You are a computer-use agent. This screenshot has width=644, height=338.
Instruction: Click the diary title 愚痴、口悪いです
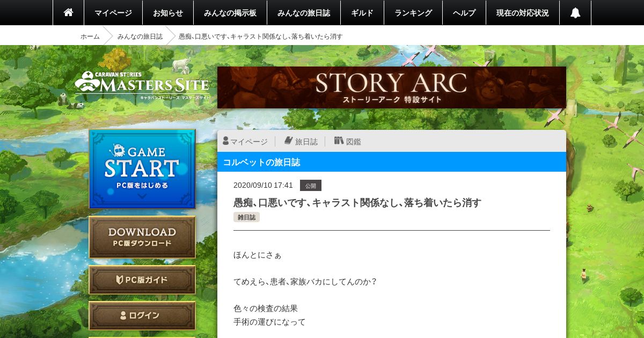(357, 203)
